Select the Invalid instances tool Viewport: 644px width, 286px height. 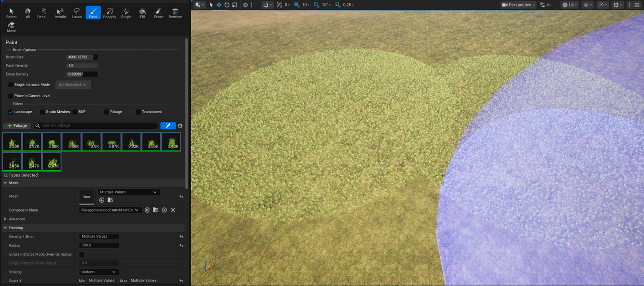click(60, 13)
